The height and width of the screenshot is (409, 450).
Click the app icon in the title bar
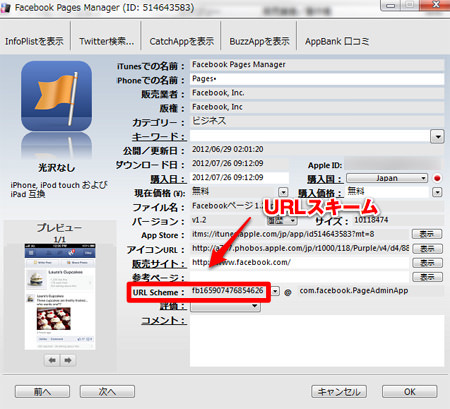click(5, 7)
